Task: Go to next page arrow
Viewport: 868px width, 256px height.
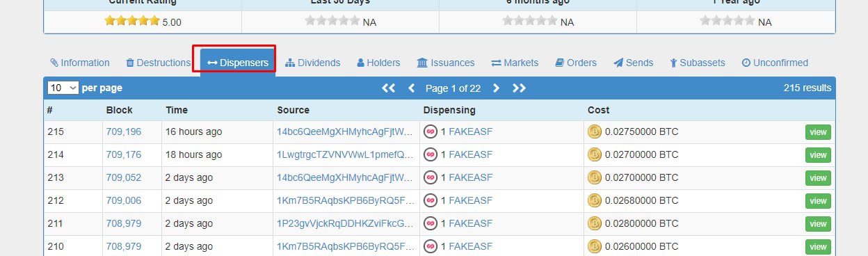Action: [x=496, y=88]
